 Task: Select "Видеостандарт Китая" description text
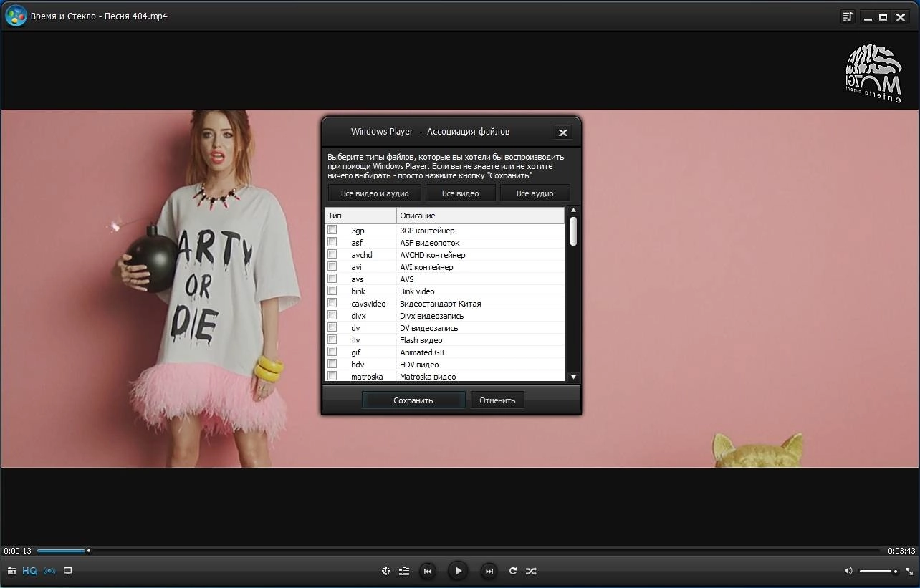tap(441, 304)
